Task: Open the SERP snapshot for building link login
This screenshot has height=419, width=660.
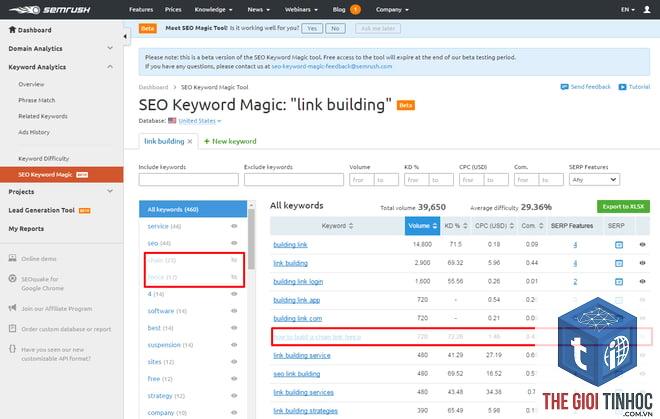Action: click(619, 282)
